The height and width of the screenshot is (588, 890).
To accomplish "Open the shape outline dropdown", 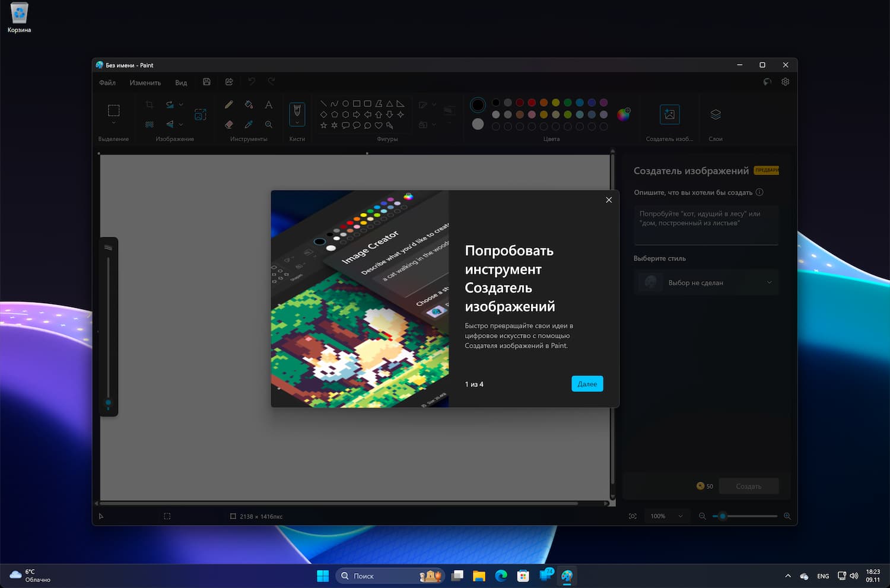I will pos(428,104).
